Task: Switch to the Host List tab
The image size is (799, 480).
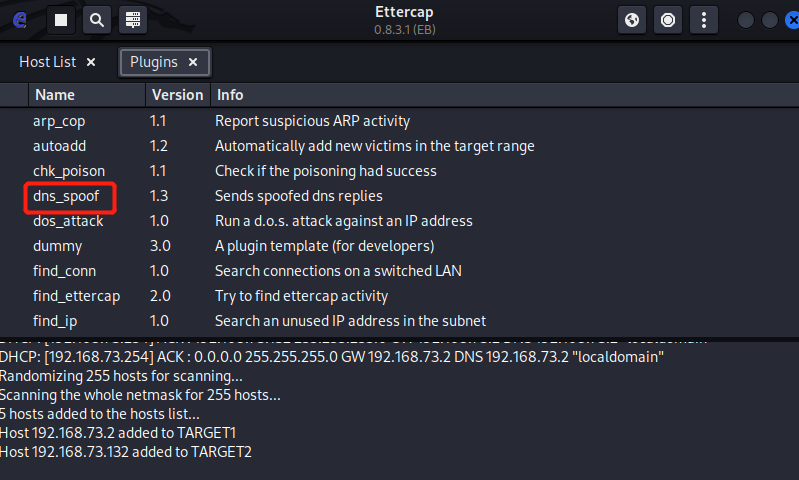Action: [47, 62]
